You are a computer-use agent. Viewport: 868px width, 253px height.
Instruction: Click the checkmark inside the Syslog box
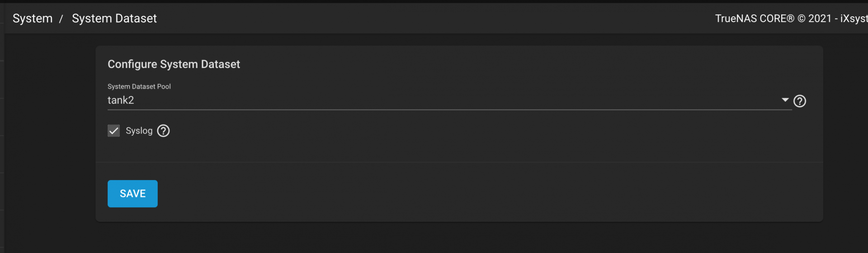click(x=113, y=131)
